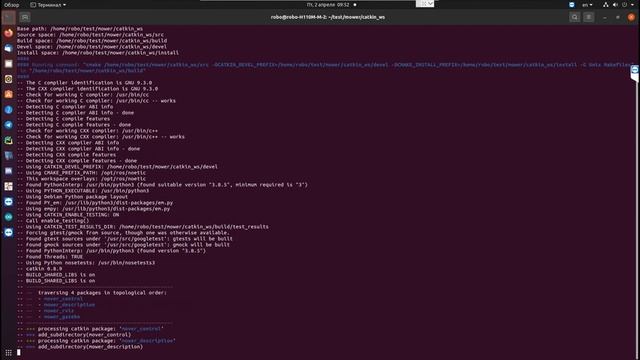Screen dimensions: 640x360
Task: Click 'Install space' path line
Action: (x=98, y=53)
